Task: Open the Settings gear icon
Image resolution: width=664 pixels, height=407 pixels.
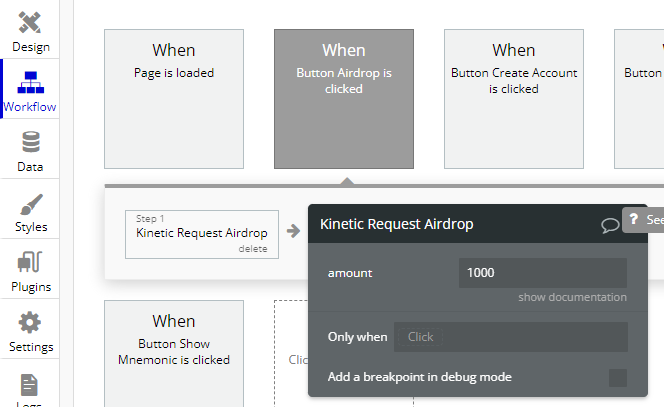Action: [x=30, y=323]
